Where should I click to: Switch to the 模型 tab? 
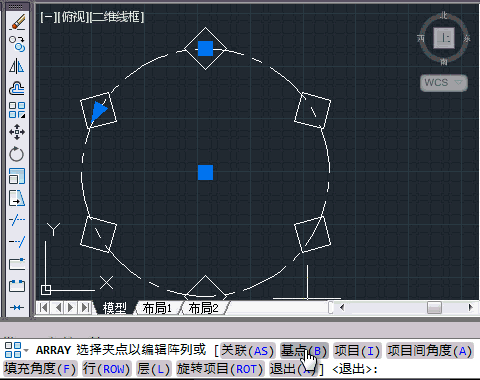(x=115, y=308)
